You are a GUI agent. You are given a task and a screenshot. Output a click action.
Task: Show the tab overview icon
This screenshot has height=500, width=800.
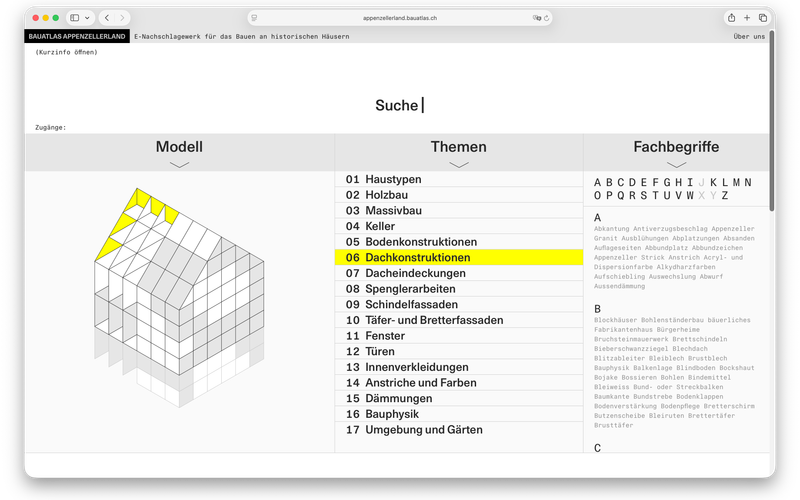click(x=763, y=18)
